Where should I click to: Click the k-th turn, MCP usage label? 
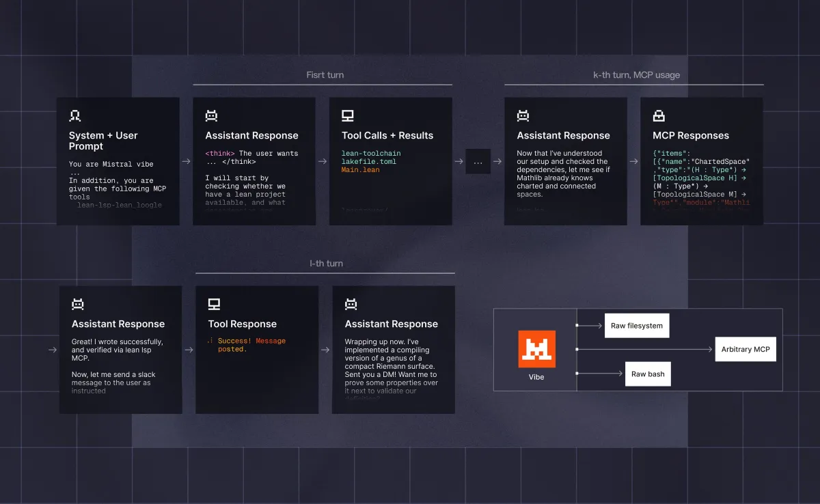(636, 75)
